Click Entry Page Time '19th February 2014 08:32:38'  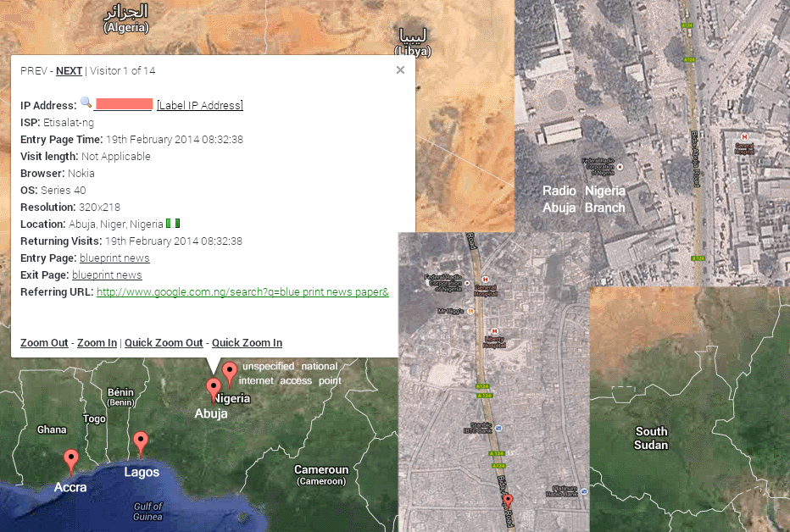coord(175,140)
